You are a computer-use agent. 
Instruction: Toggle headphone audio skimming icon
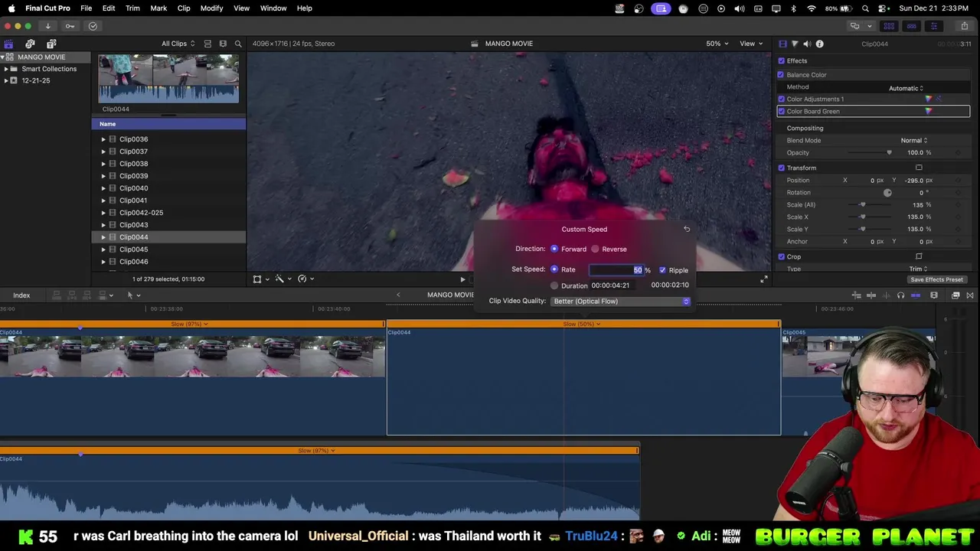[900, 295]
